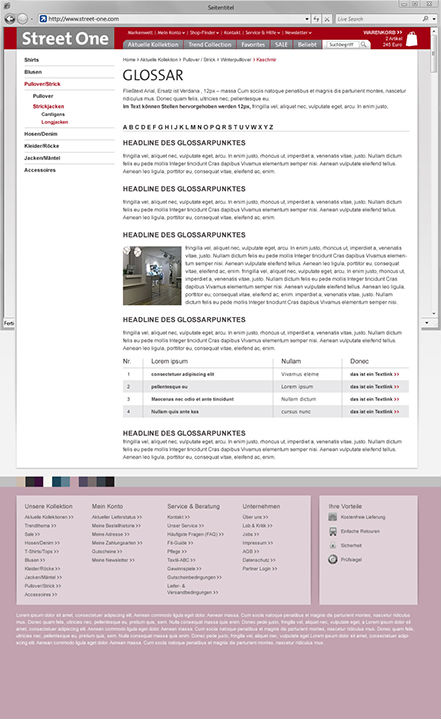Expand the Service & Hilfe dropdown
This screenshot has width=441, height=719.
pos(263,33)
